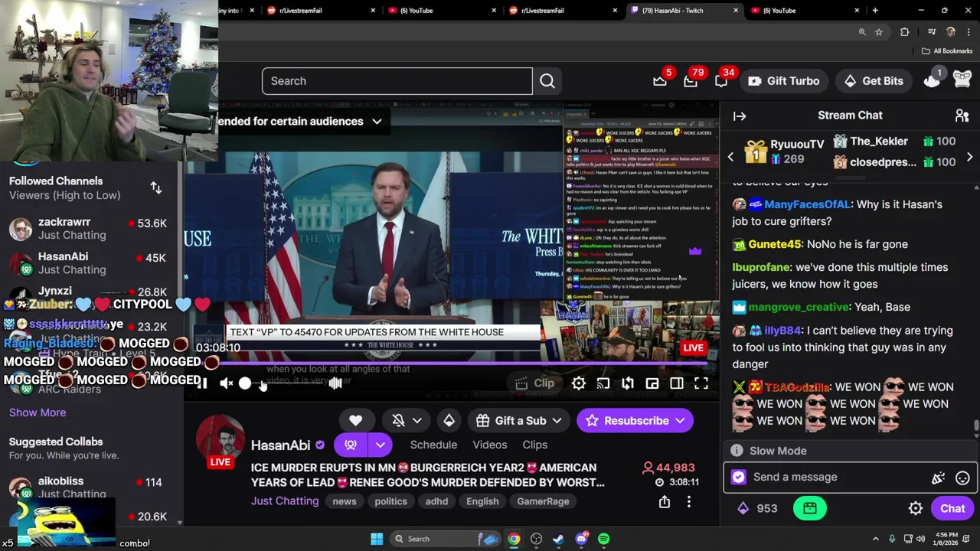
Task: Open the emote picker smiley icon
Action: (x=962, y=478)
